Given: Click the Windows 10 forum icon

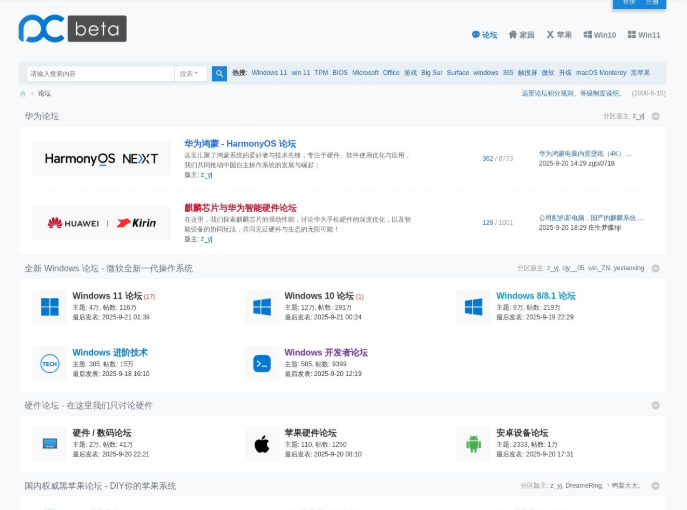Looking at the screenshot, I should coord(262,307).
